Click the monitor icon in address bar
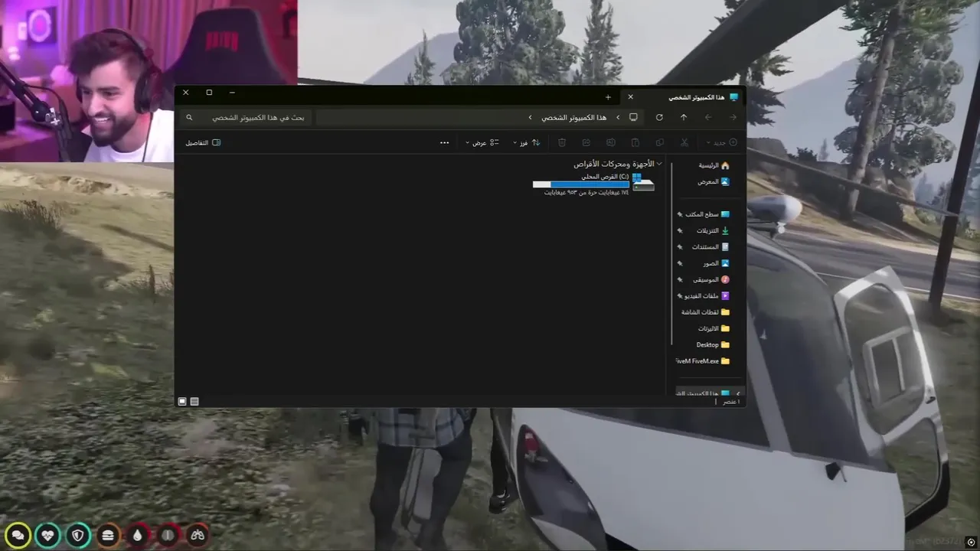 pos(633,117)
